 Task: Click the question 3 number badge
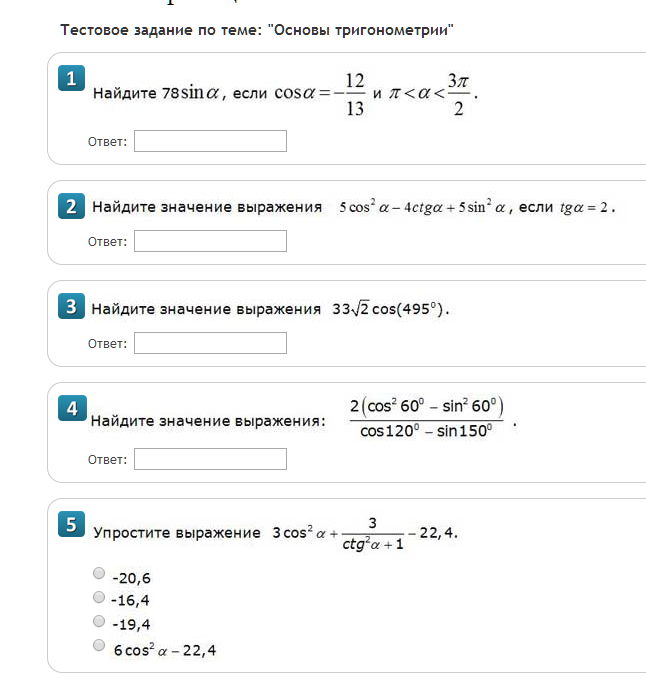[71, 307]
